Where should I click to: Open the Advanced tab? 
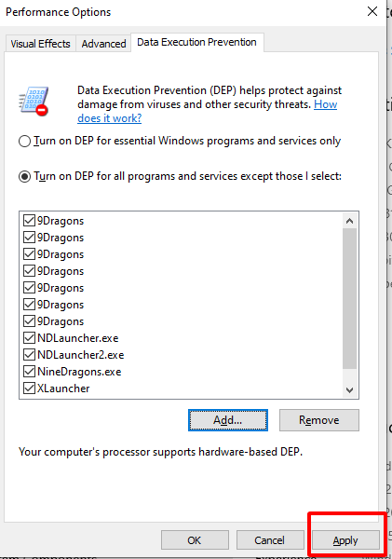(103, 44)
